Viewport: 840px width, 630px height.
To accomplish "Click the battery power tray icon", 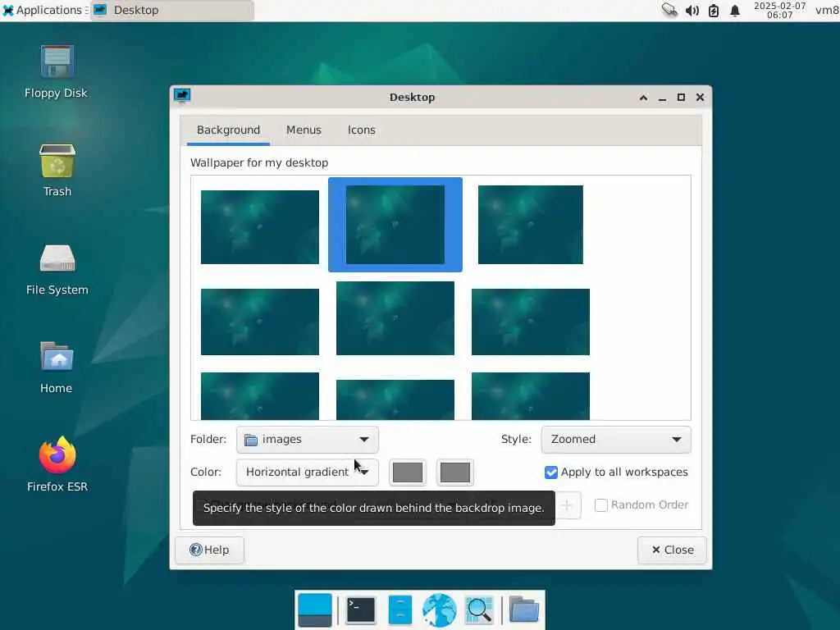I will (x=714, y=11).
